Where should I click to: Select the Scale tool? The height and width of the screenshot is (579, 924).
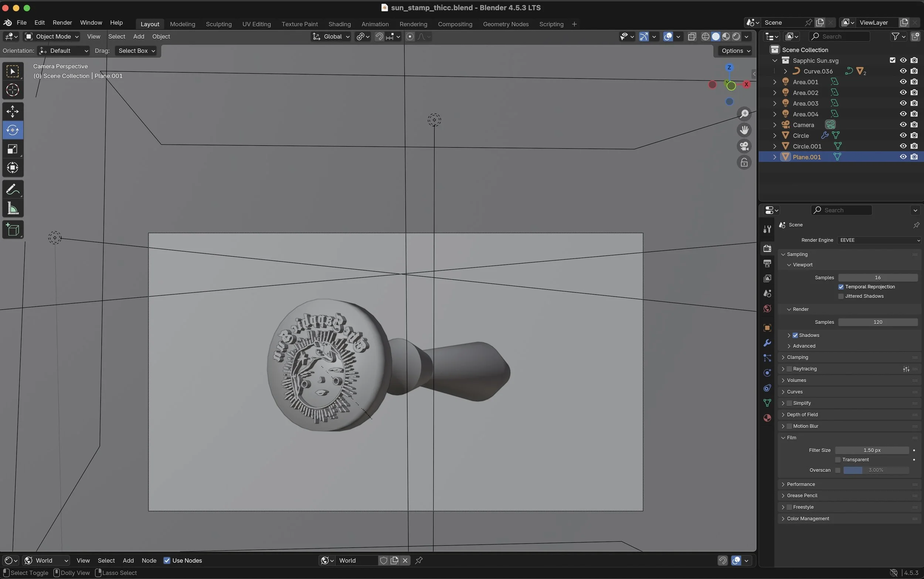pos(13,149)
